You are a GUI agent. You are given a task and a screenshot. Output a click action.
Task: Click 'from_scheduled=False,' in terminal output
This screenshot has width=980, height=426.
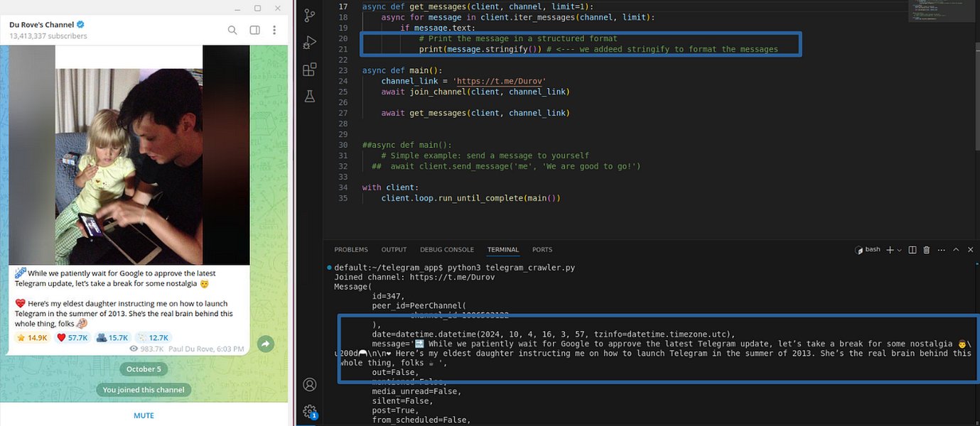point(421,420)
